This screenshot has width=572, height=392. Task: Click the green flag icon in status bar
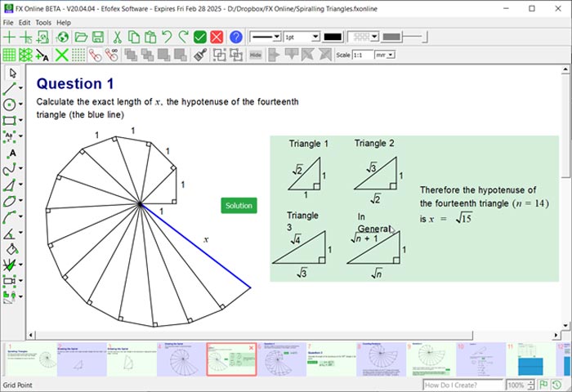point(543,385)
